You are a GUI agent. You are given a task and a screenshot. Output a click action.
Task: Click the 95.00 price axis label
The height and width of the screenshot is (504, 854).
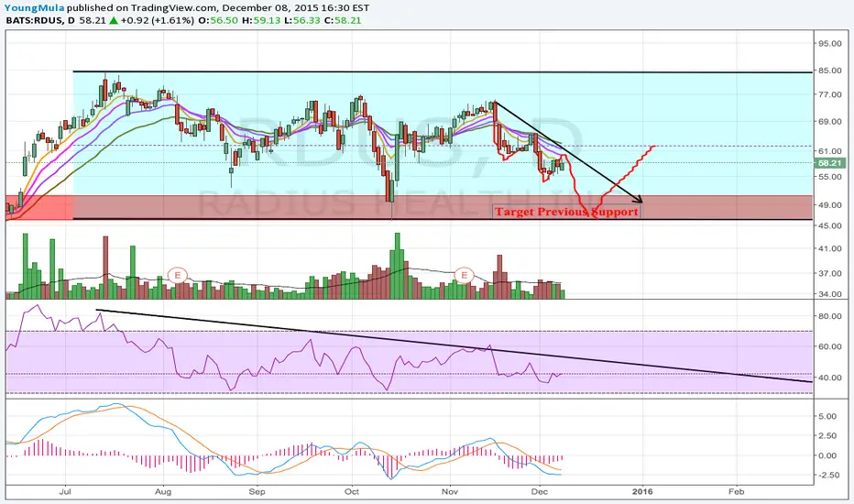click(x=830, y=44)
